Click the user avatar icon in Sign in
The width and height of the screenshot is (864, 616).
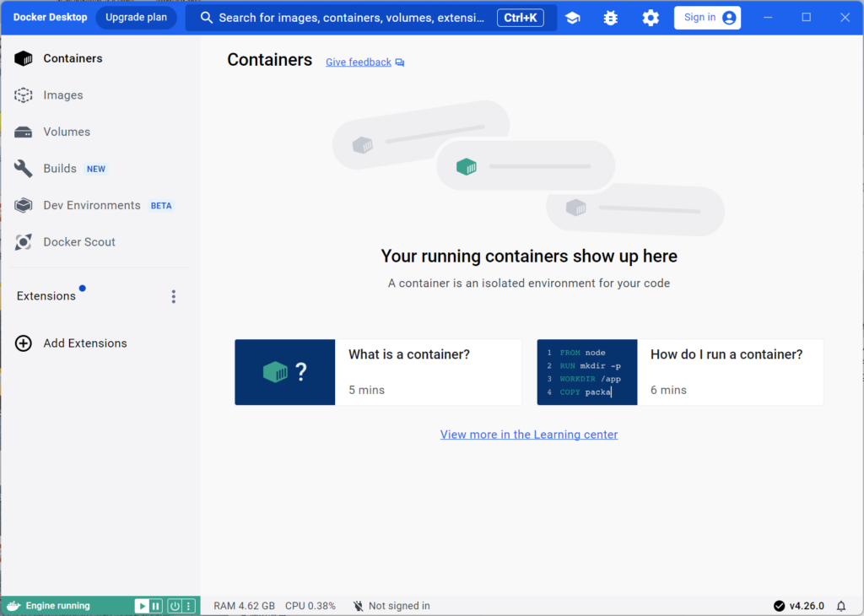click(x=728, y=18)
